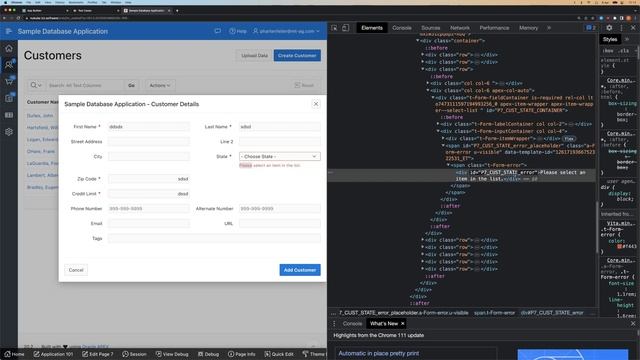
Task: Open the DevTools three-dot customize menu
Action: pyautogui.click(x=622, y=28)
